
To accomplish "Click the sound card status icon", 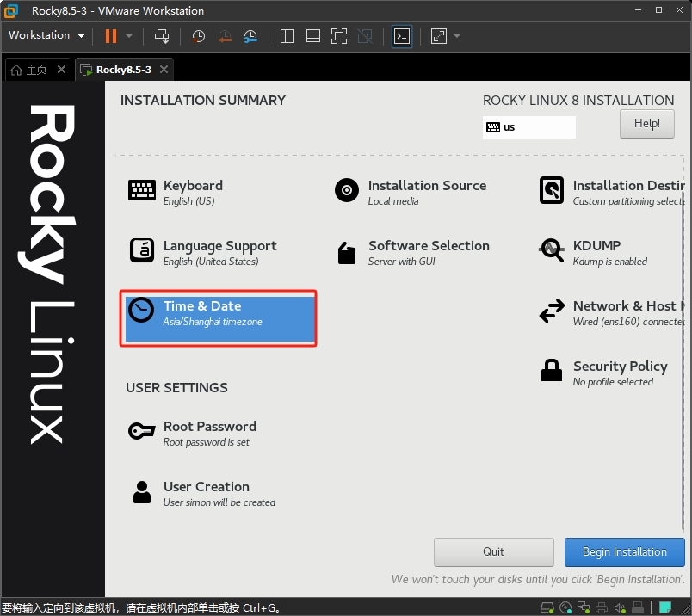I will (620, 608).
